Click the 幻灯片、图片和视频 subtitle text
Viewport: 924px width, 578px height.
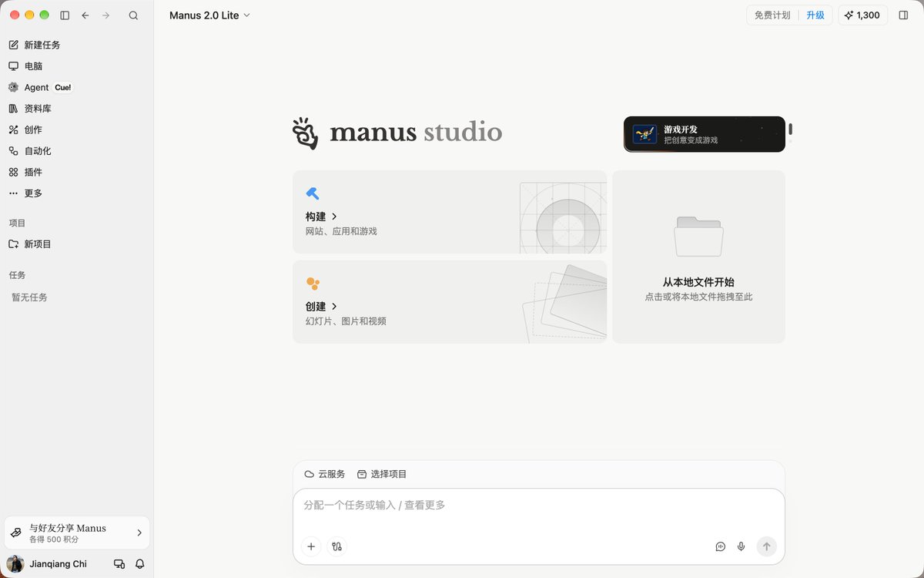coord(346,321)
